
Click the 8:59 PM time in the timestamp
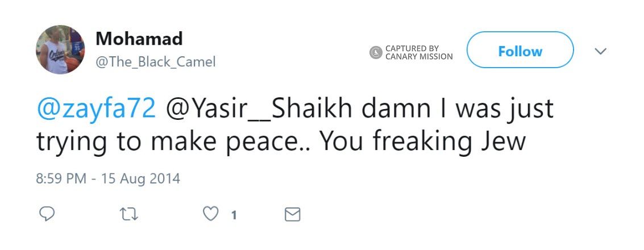click(x=61, y=178)
